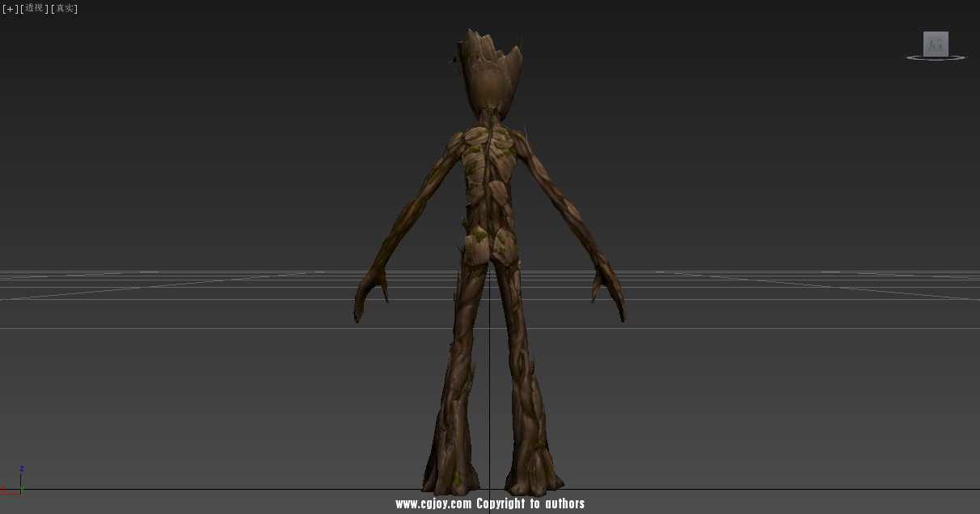The height and width of the screenshot is (514, 980).
Task: Open the [+] viewport general menu
Action: 10,9
